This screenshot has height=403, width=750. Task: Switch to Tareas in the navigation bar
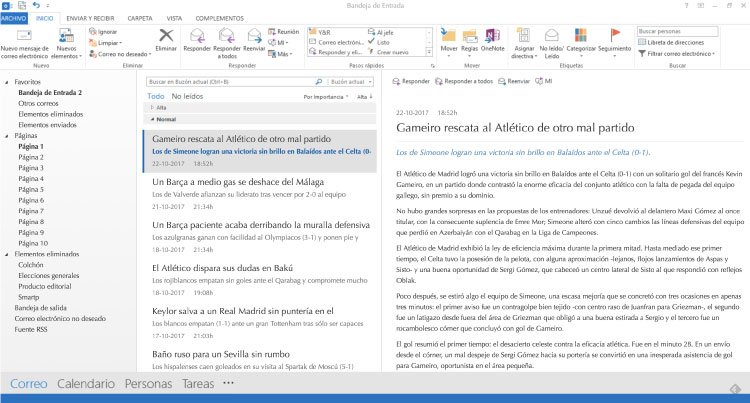point(198,383)
